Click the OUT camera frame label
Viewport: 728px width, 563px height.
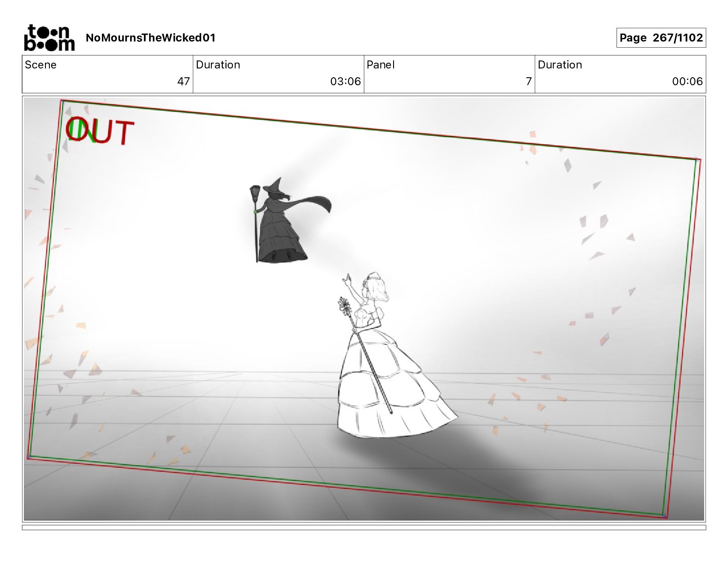pos(100,131)
